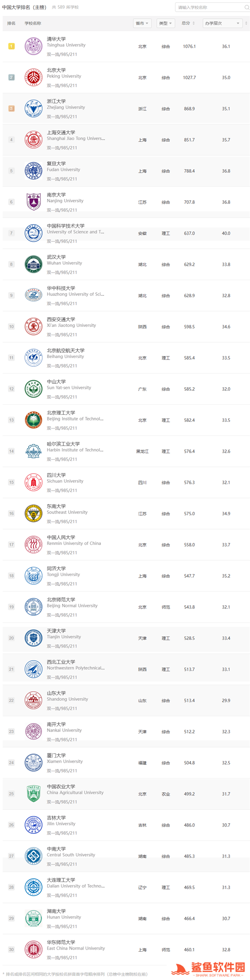
Task: Click the Tsinghua University logo
Action: pyautogui.click(x=33, y=46)
